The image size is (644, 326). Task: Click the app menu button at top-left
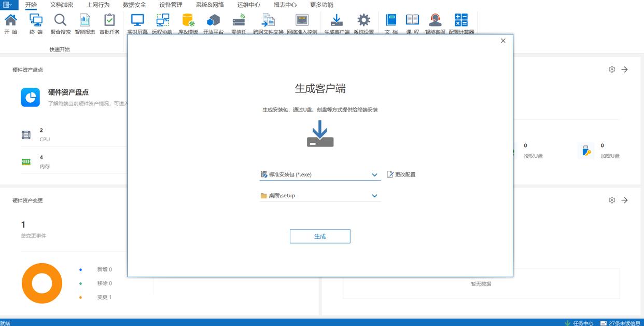coord(8,5)
